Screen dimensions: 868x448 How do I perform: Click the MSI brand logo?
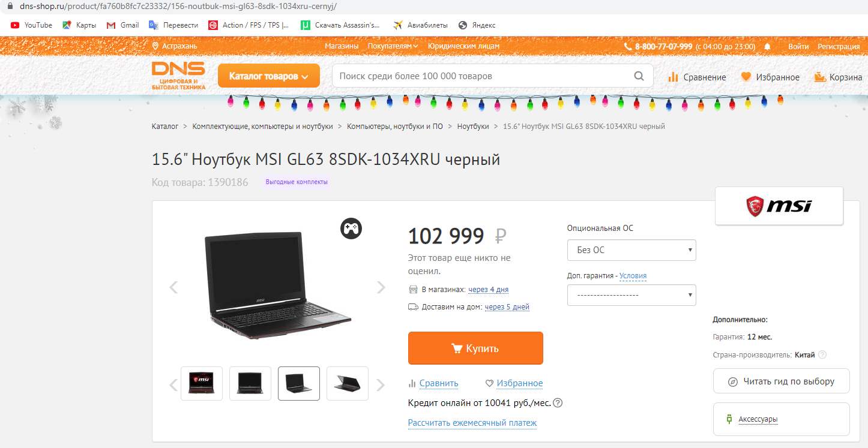click(779, 206)
